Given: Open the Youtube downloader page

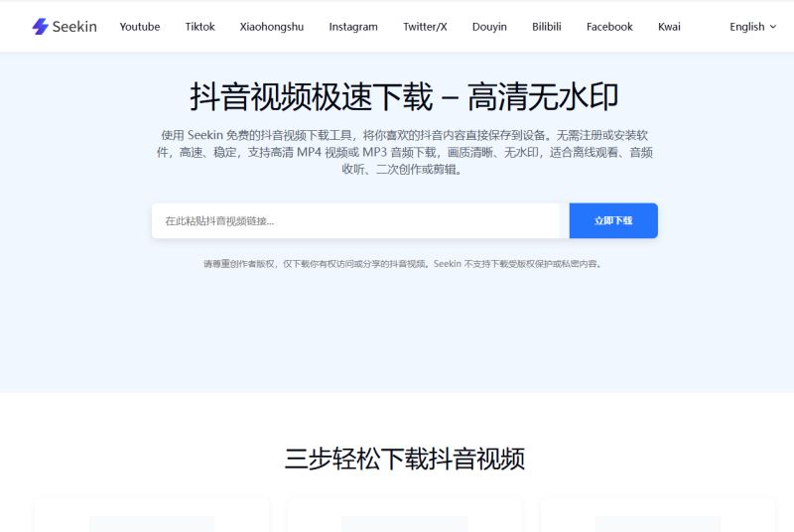Looking at the screenshot, I should tap(140, 27).
